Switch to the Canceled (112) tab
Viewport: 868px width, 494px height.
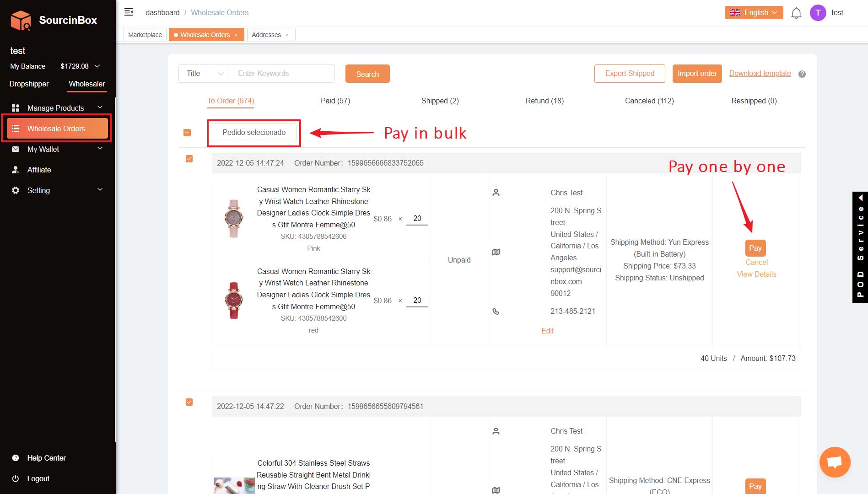pos(649,101)
